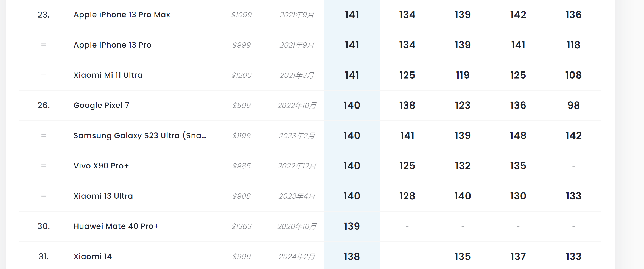Select the Vivo X90 Pro+ phone name
The width and height of the screenshot is (644, 269).
(x=101, y=166)
